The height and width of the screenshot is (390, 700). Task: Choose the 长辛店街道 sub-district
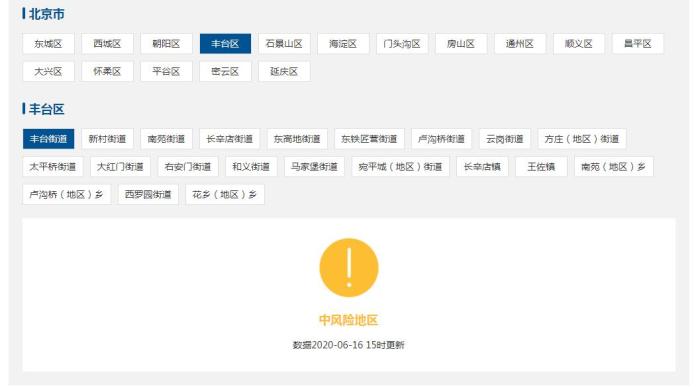(229, 139)
